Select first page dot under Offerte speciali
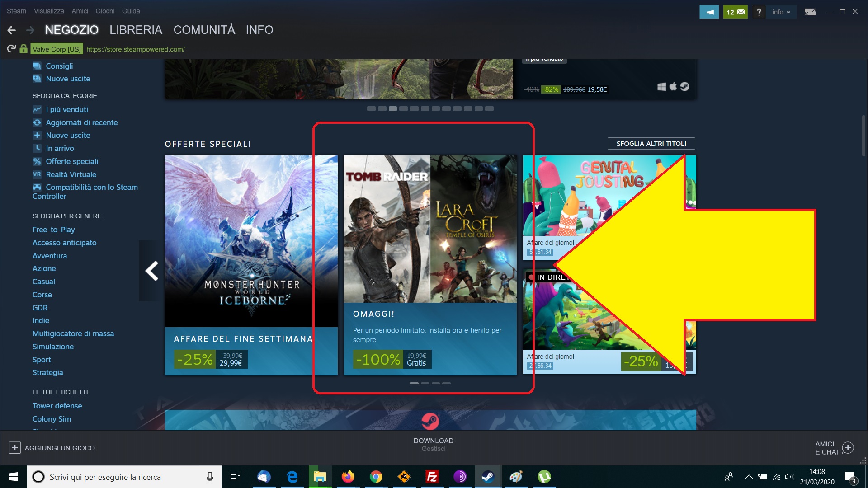 click(x=414, y=383)
